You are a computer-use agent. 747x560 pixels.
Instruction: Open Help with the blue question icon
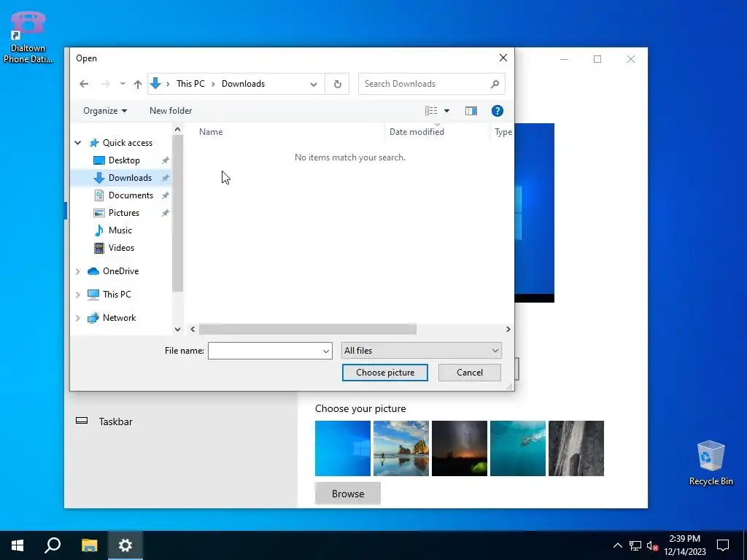click(x=497, y=111)
